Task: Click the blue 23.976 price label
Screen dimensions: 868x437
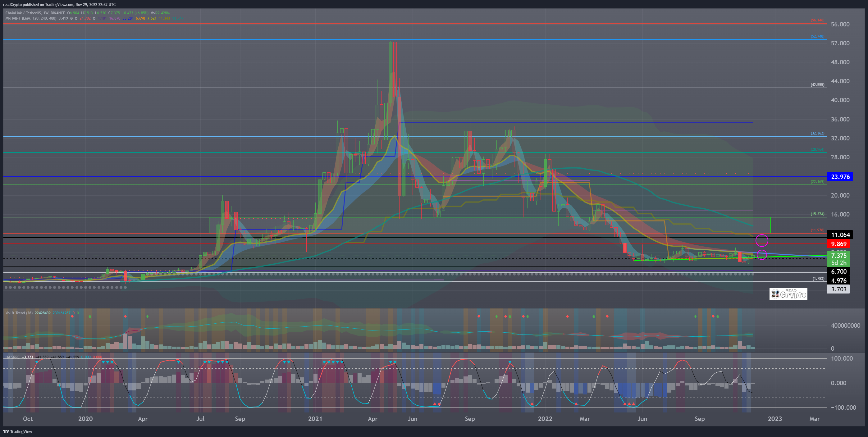Action: tap(840, 176)
